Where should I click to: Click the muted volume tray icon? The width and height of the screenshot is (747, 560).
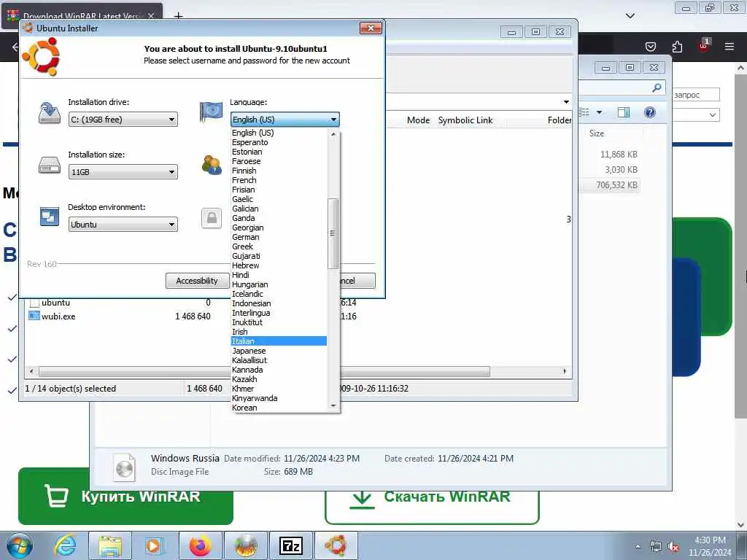pos(673,547)
